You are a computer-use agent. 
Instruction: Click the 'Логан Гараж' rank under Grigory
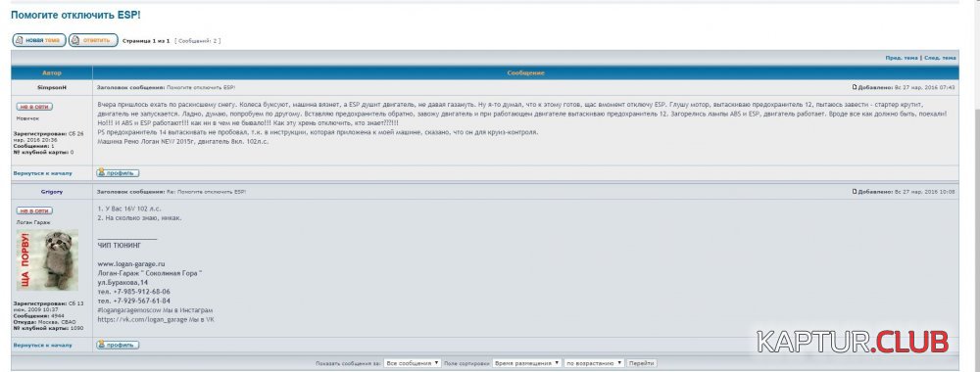(x=33, y=222)
